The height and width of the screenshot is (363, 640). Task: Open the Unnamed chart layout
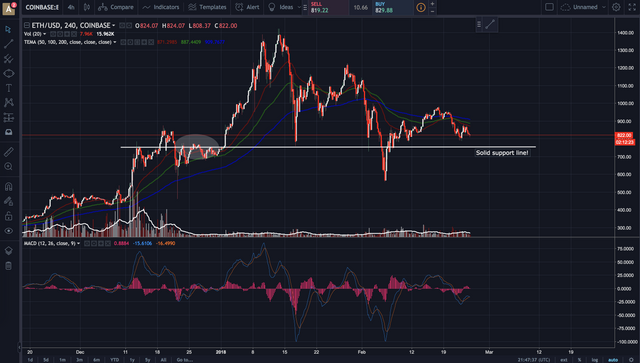(580, 7)
